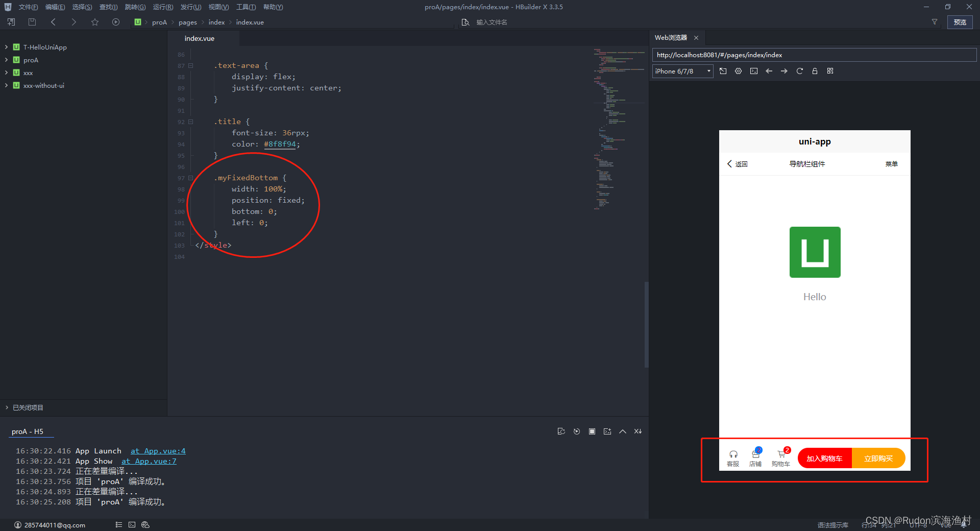Reload the web browser preview
Viewport: 980px width, 531px height.
(x=799, y=71)
